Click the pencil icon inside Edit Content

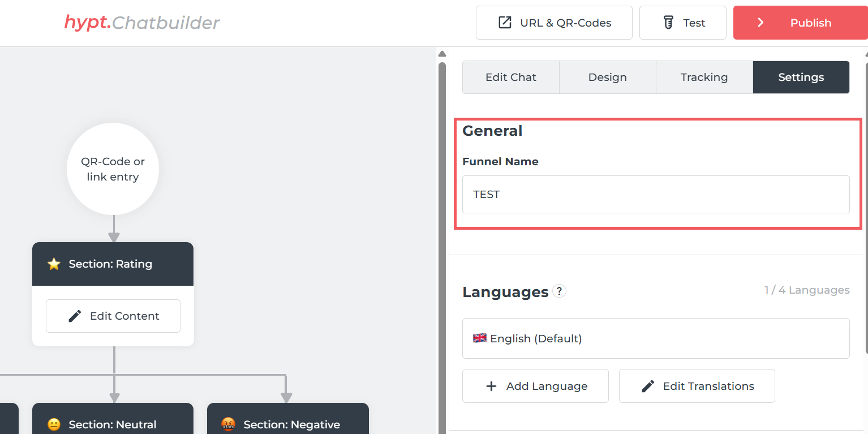click(x=74, y=316)
